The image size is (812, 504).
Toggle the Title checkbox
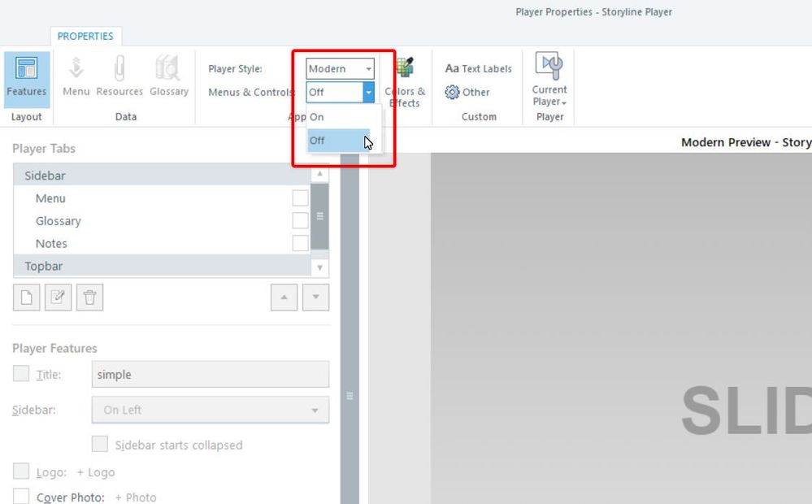20,373
